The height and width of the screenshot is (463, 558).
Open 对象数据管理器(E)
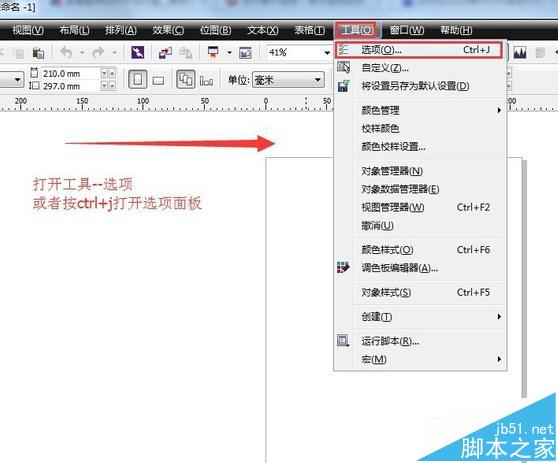coord(420,189)
